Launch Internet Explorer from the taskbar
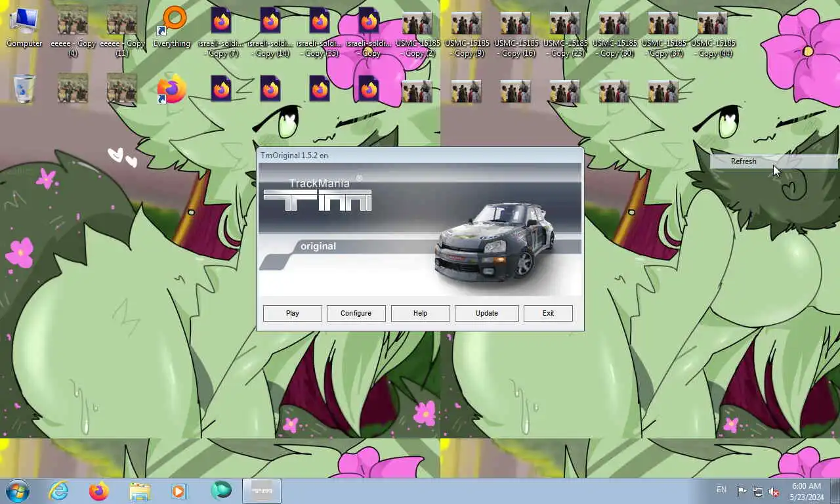The width and height of the screenshot is (840, 504). (x=58, y=491)
